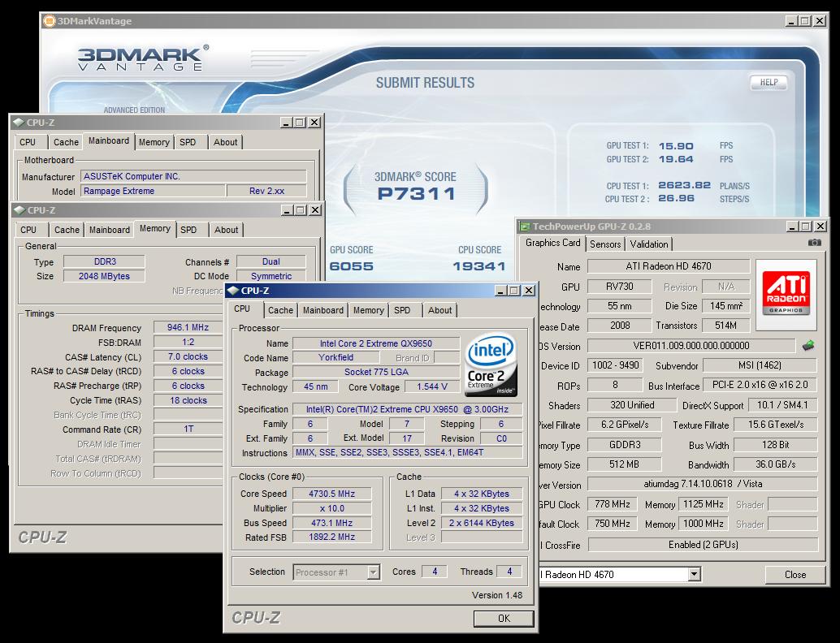Click the GPU name field ATI Radeon HD 4670

point(669,266)
